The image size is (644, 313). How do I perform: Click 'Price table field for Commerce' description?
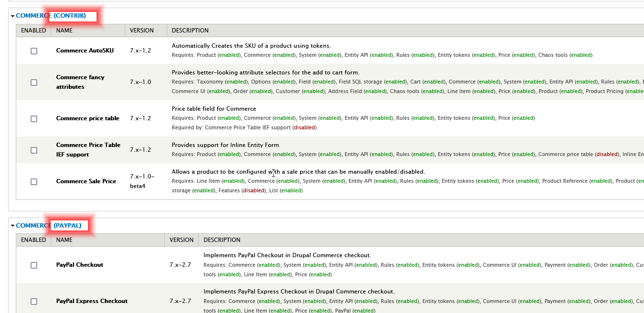point(214,109)
